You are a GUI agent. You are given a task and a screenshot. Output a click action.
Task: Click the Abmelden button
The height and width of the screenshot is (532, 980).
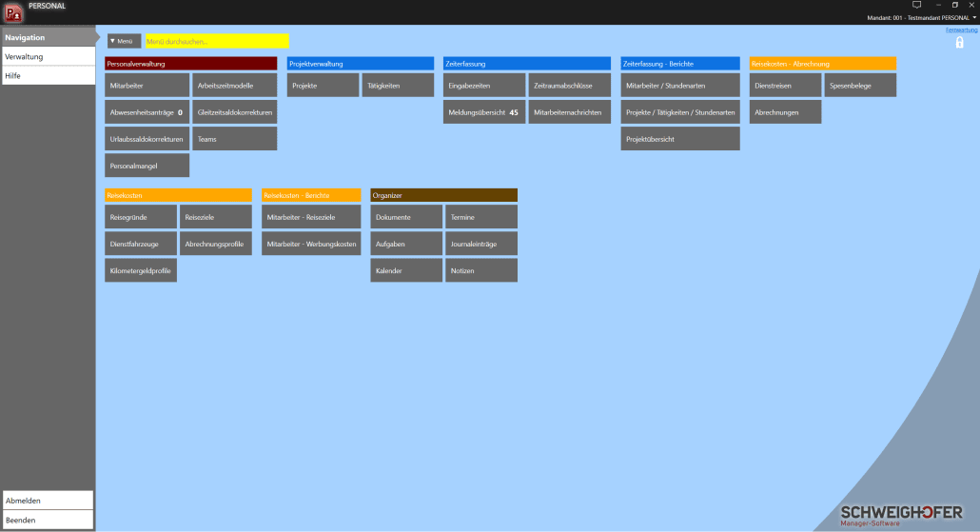click(x=48, y=501)
